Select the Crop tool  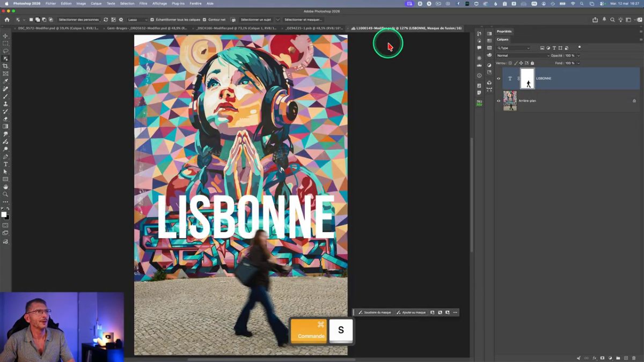(x=5, y=66)
